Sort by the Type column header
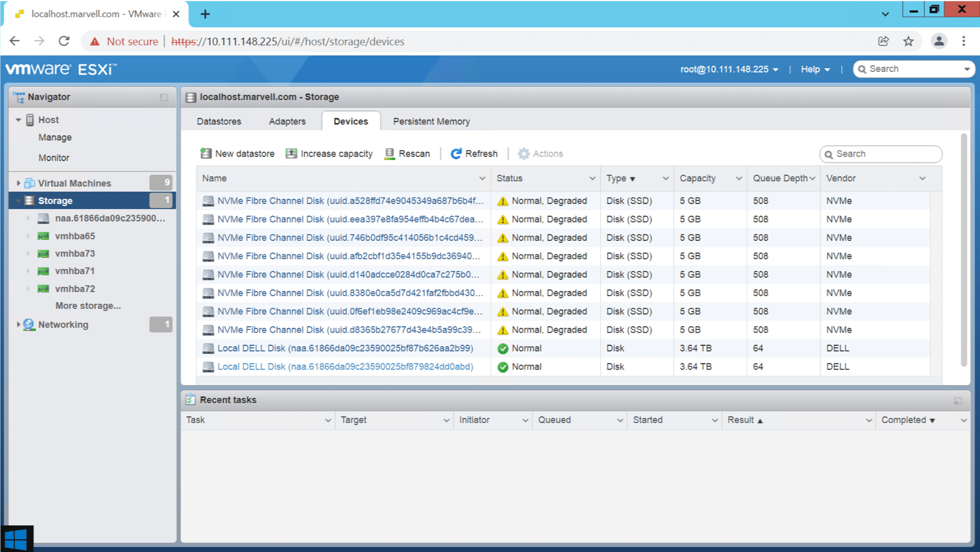980x552 pixels. [x=621, y=178]
